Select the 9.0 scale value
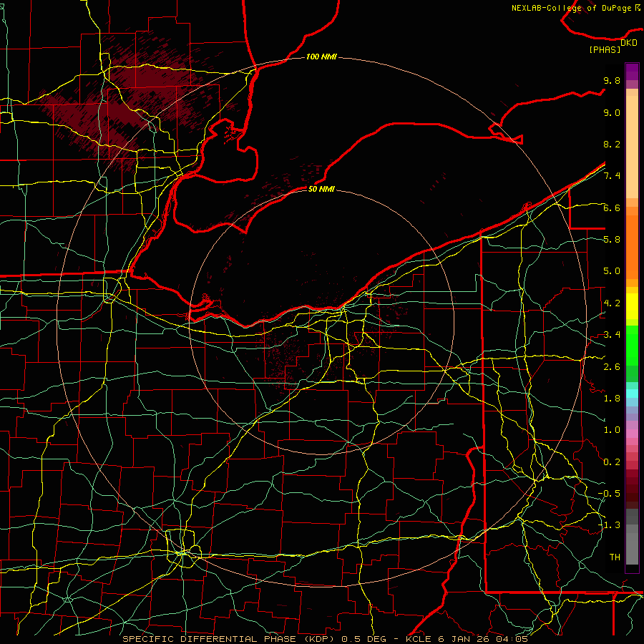The image size is (644, 644). point(612,113)
